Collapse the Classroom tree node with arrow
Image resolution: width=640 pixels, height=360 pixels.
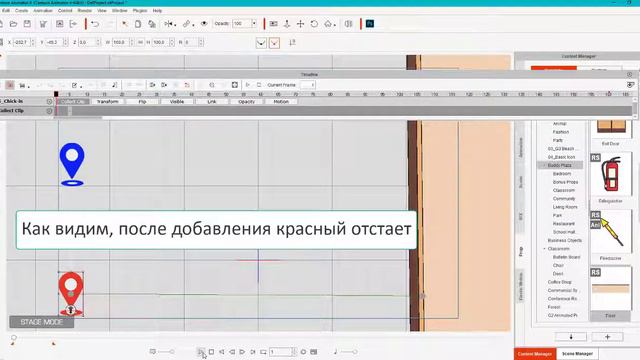coord(544,249)
